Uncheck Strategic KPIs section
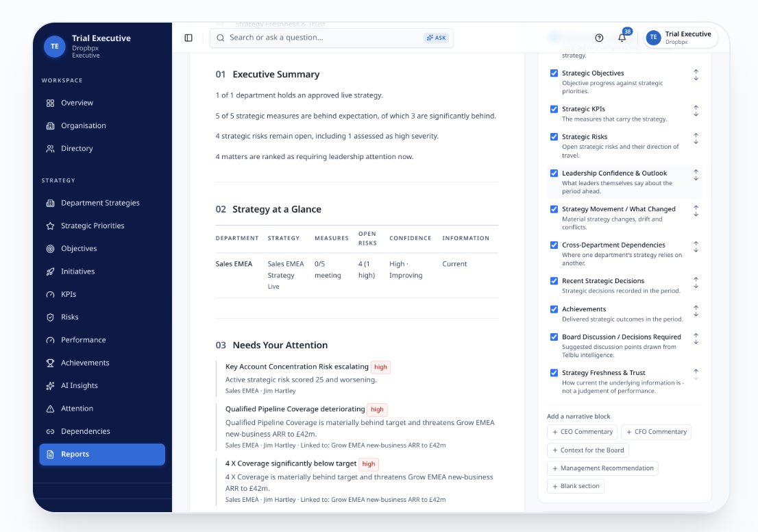 [x=554, y=109]
